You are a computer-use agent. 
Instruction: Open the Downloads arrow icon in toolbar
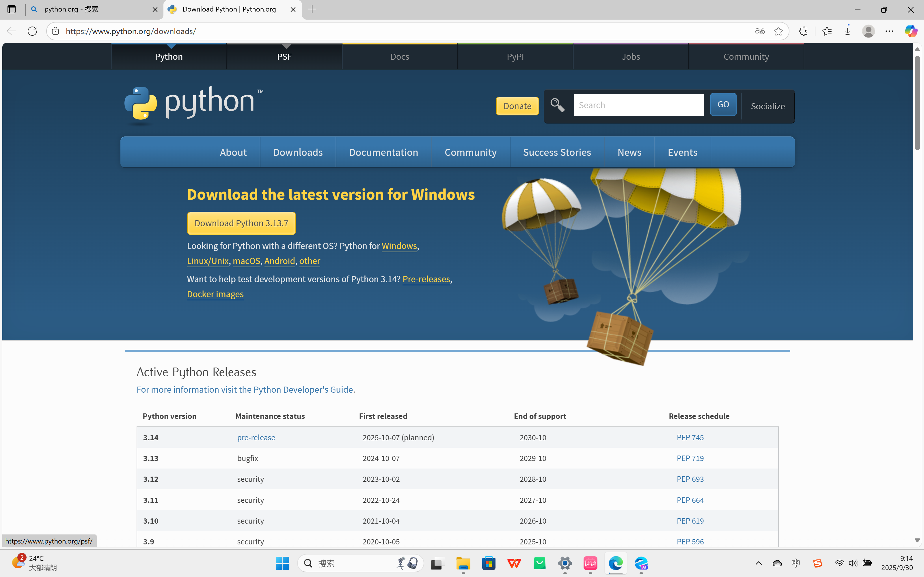click(x=847, y=31)
